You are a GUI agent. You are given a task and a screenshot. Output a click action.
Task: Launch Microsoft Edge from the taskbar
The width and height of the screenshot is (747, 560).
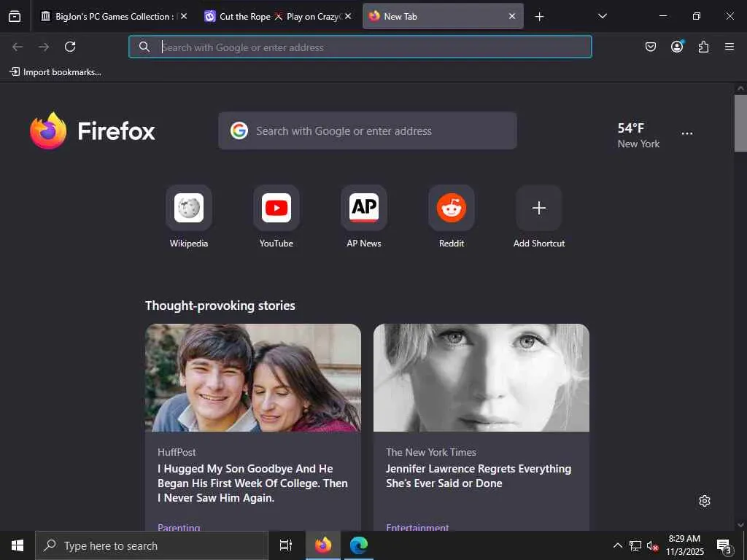(x=359, y=545)
